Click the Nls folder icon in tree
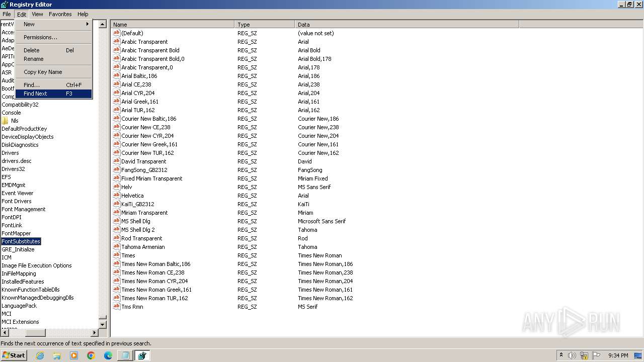 pyautogui.click(x=5, y=121)
